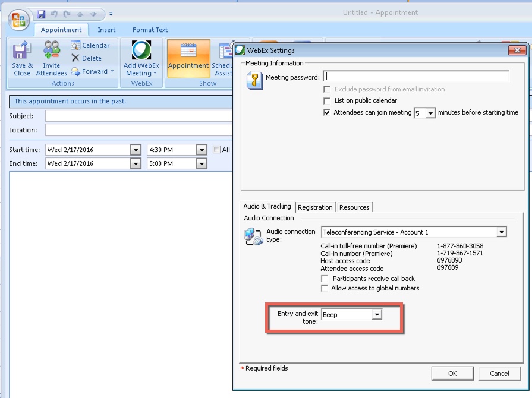The height and width of the screenshot is (398, 532).
Task: Click the call-in toll-free number 1-877-860-3058
Action: coord(460,246)
